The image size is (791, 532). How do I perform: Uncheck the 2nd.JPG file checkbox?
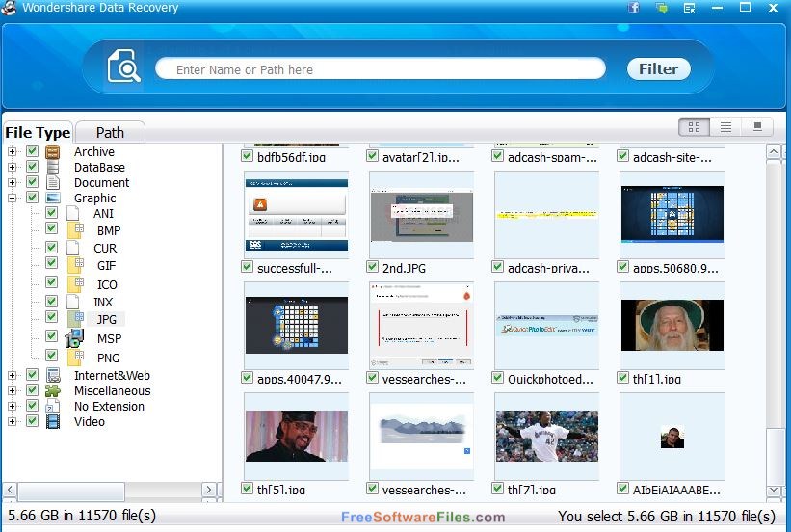372,267
